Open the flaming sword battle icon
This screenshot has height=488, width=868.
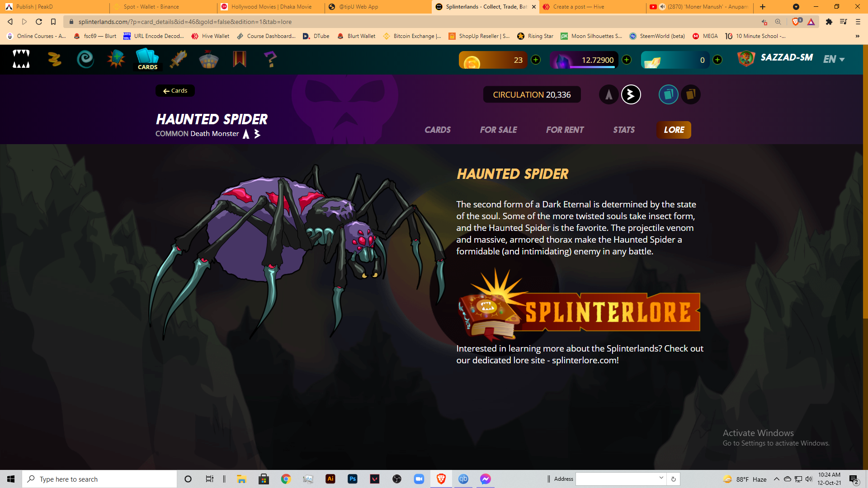[178, 59]
